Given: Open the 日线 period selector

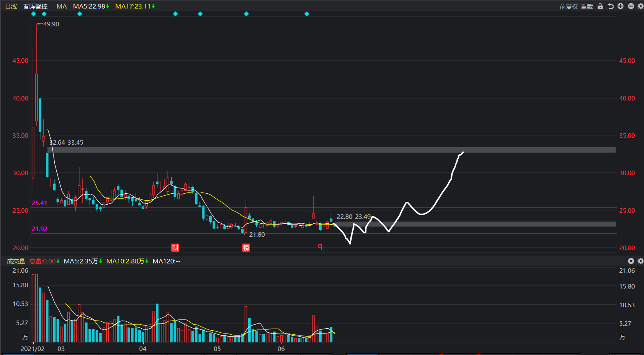Looking at the screenshot, I should tap(11, 6).
